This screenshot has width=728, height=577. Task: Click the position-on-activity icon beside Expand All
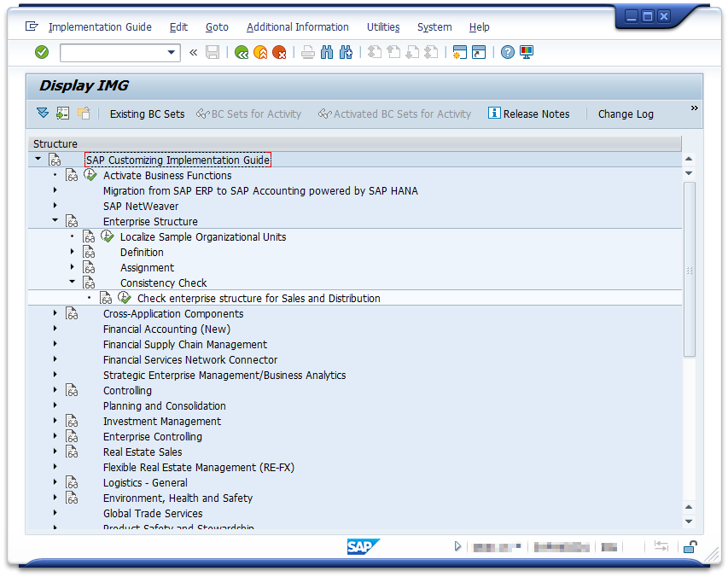pyautogui.click(x=62, y=114)
